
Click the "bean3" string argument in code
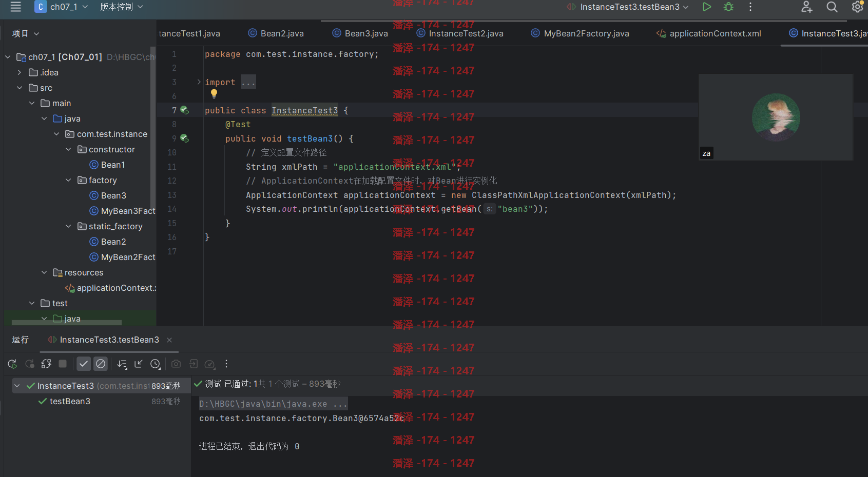point(515,209)
